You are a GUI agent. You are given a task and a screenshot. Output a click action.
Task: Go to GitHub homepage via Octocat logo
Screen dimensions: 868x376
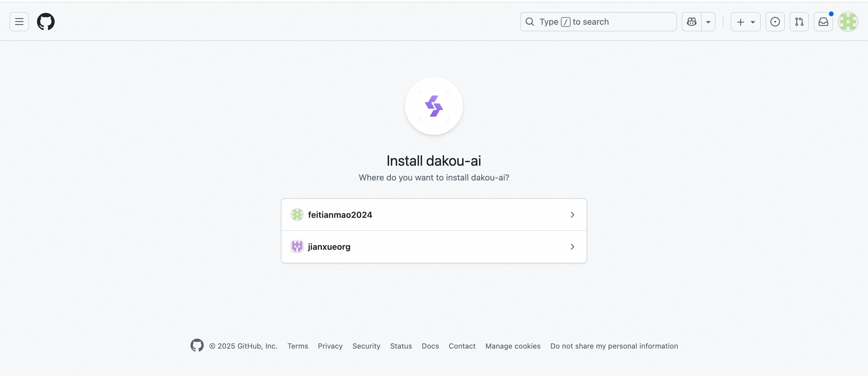pyautogui.click(x=46, y=22)
